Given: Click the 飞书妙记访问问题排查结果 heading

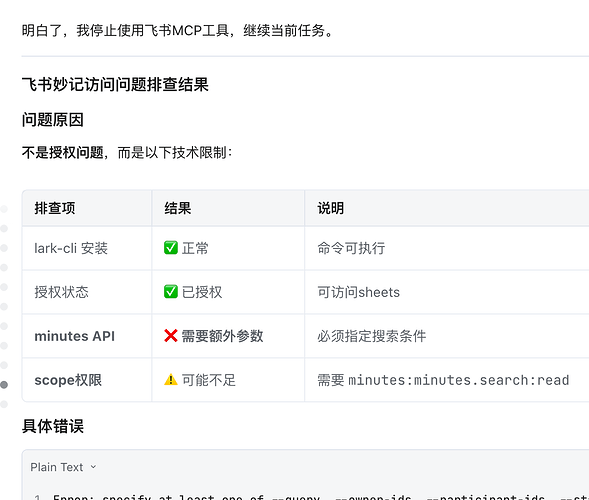Looking at the screenshot, I should [x=115, y=84].
